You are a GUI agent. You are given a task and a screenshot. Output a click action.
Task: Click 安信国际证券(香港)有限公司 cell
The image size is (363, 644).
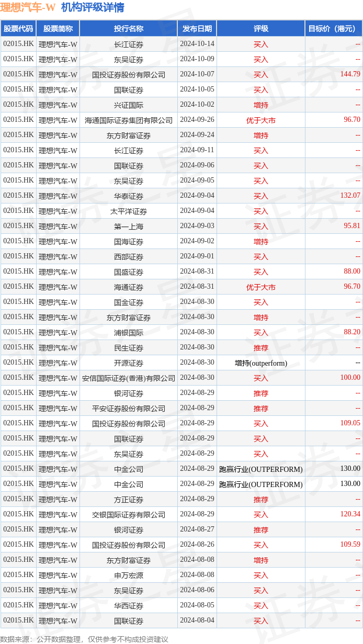(129, 378)
